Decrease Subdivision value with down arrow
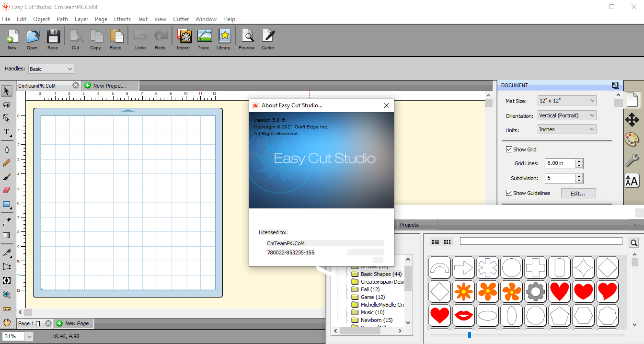 [579, 181]
